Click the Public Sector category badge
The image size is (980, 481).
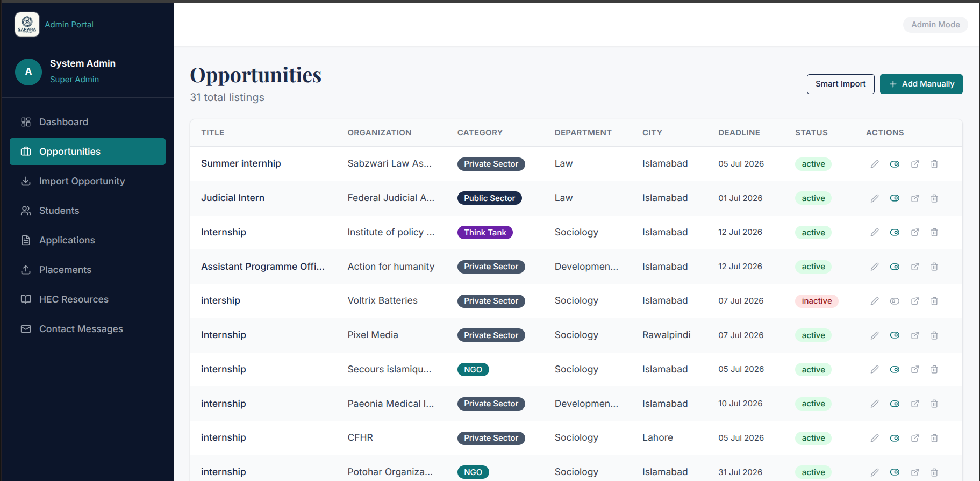489,198
